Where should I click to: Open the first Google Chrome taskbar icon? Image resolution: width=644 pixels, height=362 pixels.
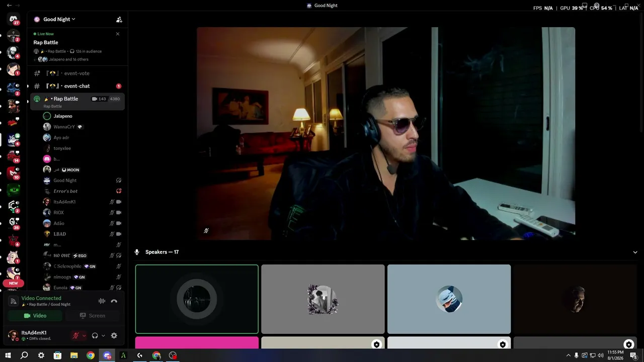click(x=91, y=355)
